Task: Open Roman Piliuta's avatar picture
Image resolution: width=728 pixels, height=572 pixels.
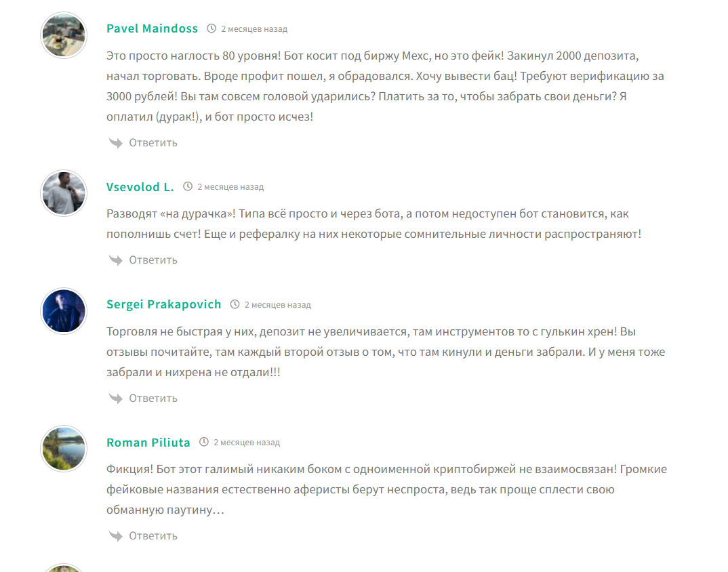Action: click(x=64, y=449)
